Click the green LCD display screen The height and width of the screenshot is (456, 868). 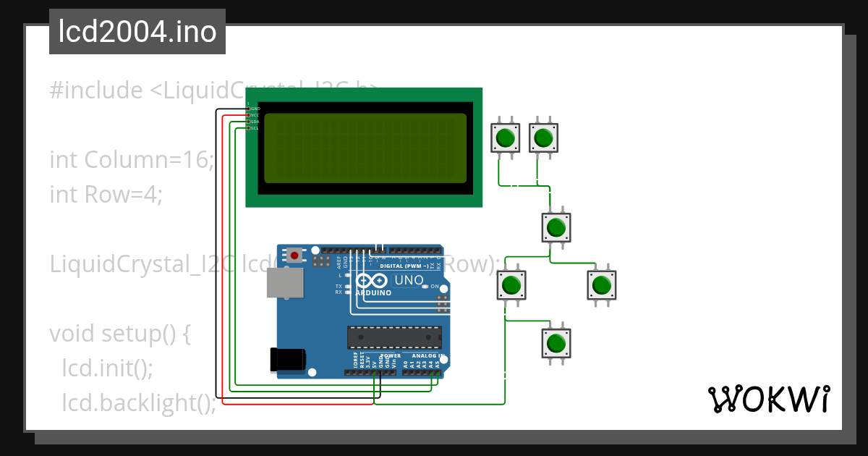pos(365,148)
